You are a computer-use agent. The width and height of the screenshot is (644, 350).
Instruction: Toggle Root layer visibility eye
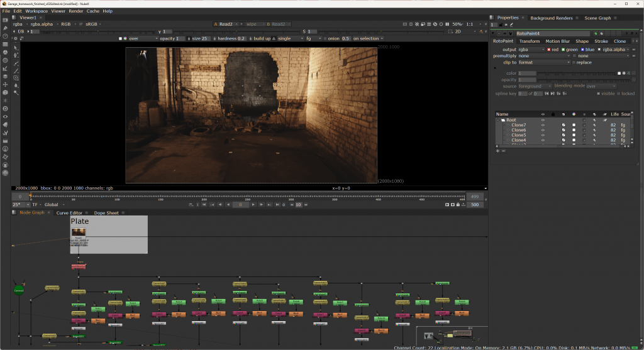point(543,120)
